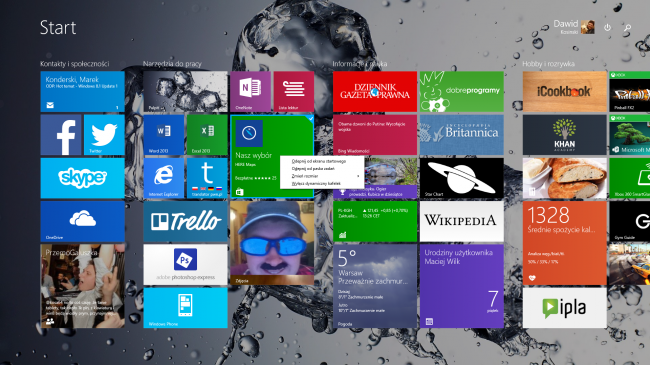Screen dimensions: 650x365
Task: Launch the OneNote tile
Action: click(250, 91)
